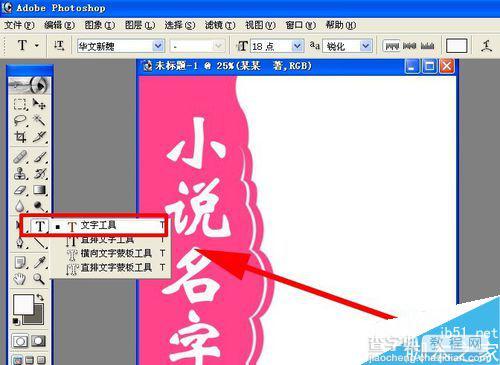Viewport: 500px width, 365px height.
Task: Open the 图层(L) menu
Action: pyautogui.click(x=140, y=25)
